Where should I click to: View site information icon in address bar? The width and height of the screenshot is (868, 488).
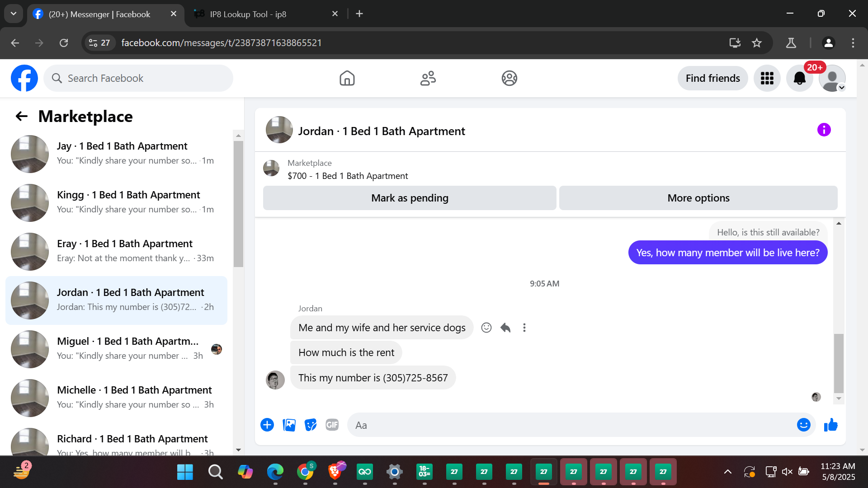coord(99,43)
